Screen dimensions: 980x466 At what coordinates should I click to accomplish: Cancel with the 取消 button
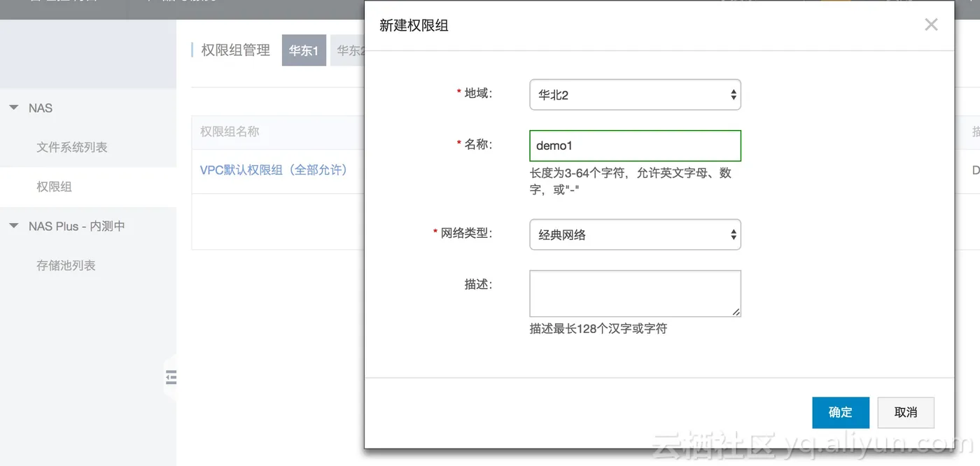point(906,413)
